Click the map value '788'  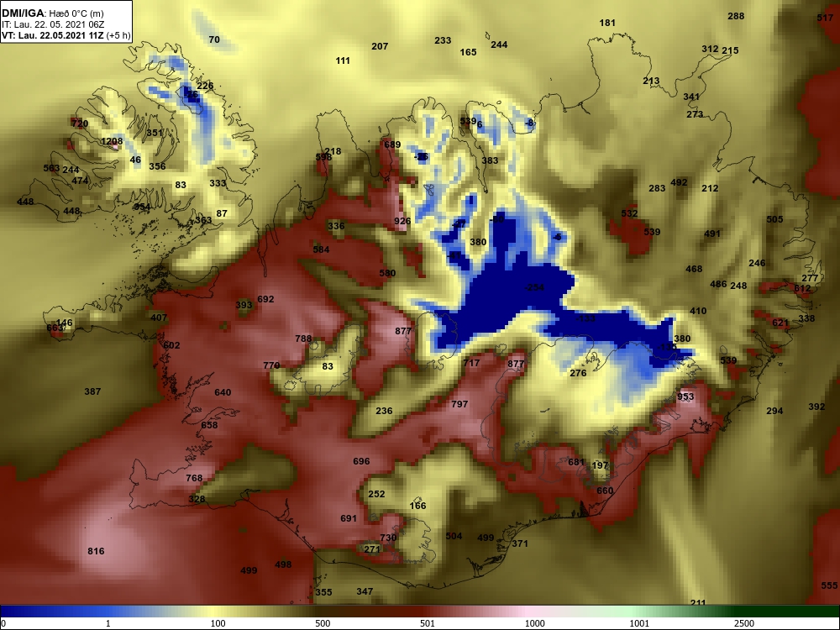point(303,339)
